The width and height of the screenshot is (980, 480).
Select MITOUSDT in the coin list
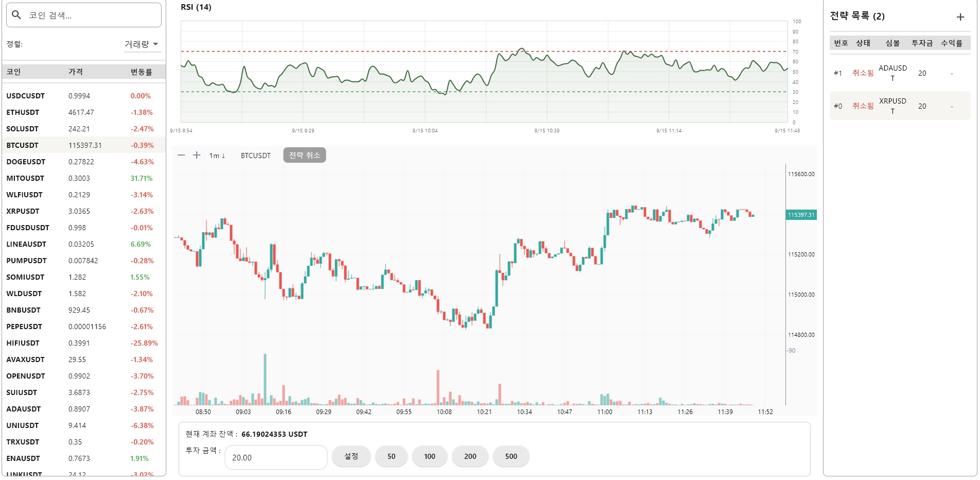pos(25,178)
